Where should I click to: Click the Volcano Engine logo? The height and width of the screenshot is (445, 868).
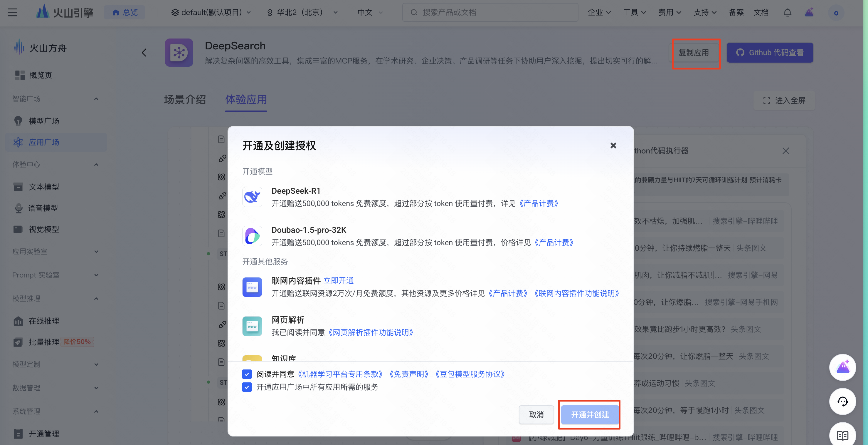(64, 12)
